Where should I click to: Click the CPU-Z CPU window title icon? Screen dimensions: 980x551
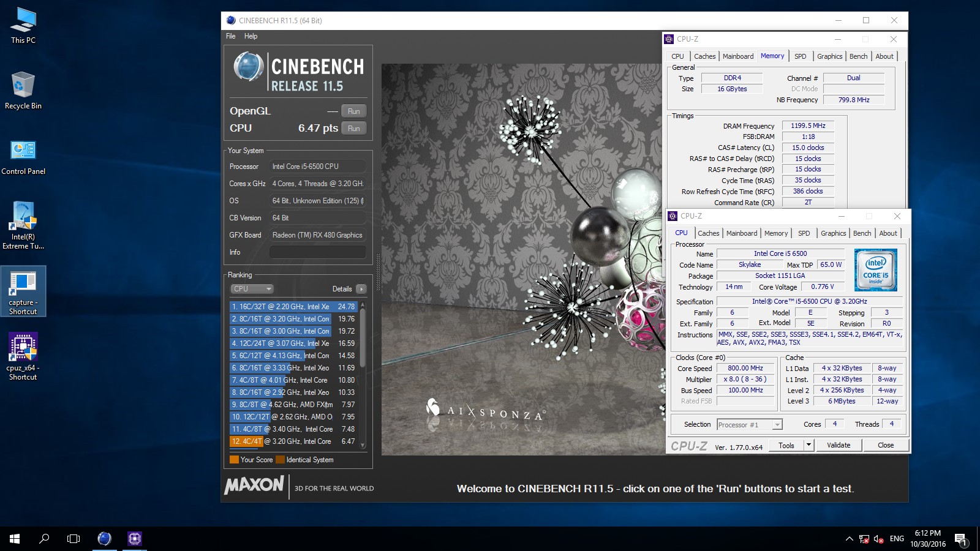click(673, 216)
